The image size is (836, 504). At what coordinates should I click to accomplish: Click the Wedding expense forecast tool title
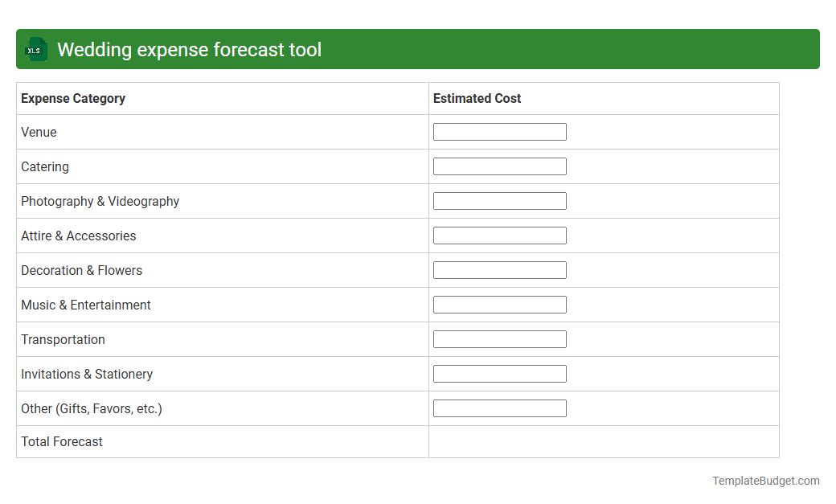click(x=189, y=49)
